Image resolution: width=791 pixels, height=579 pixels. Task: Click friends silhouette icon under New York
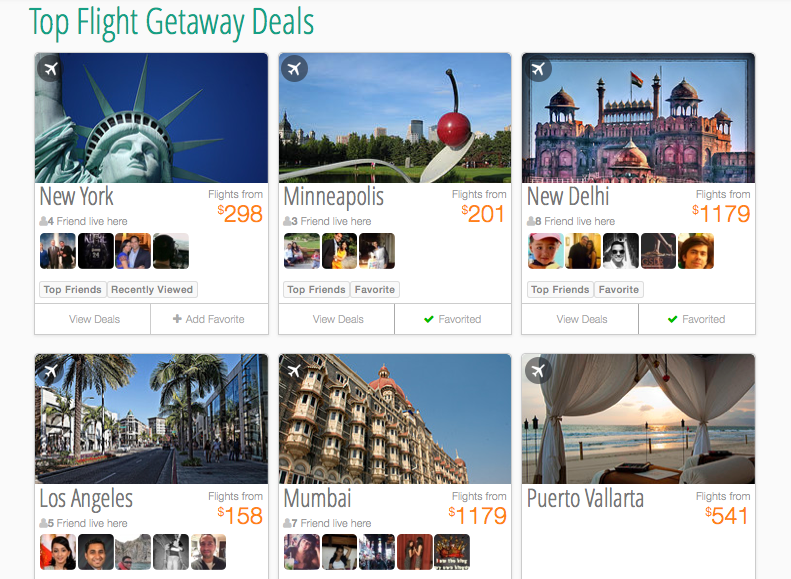(43, 221)
